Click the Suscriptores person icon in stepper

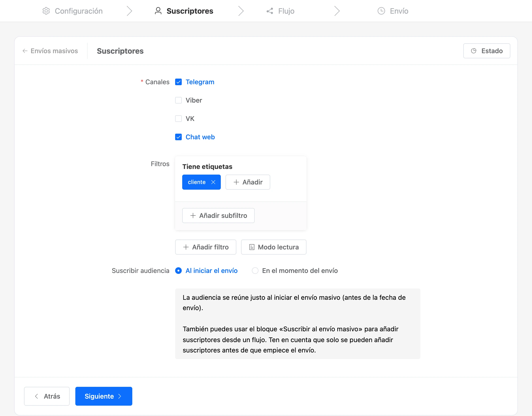pyautogui.click(x=158, y=11)
